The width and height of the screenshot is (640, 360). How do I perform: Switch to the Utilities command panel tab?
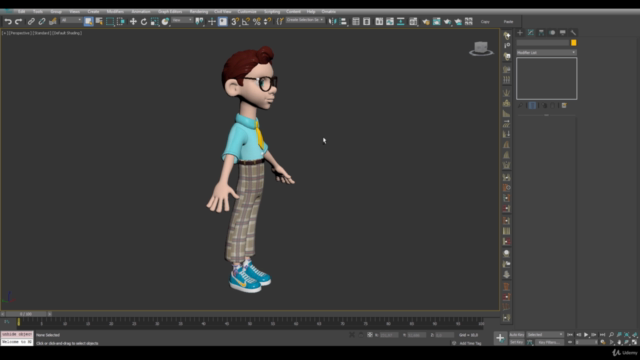click(573, 33)
